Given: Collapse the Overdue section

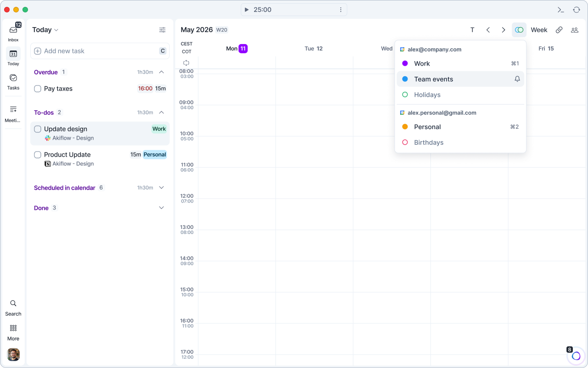Looking at the screenshot, I should click(161, 72).
